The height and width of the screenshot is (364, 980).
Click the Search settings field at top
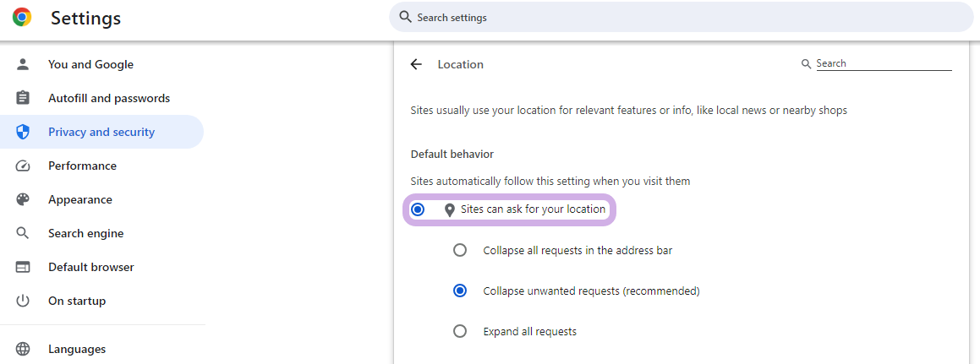pos(682,17)
